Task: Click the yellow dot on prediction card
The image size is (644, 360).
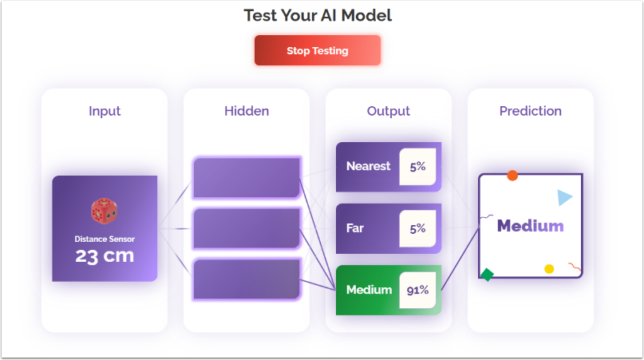Action: coord(549,269)
